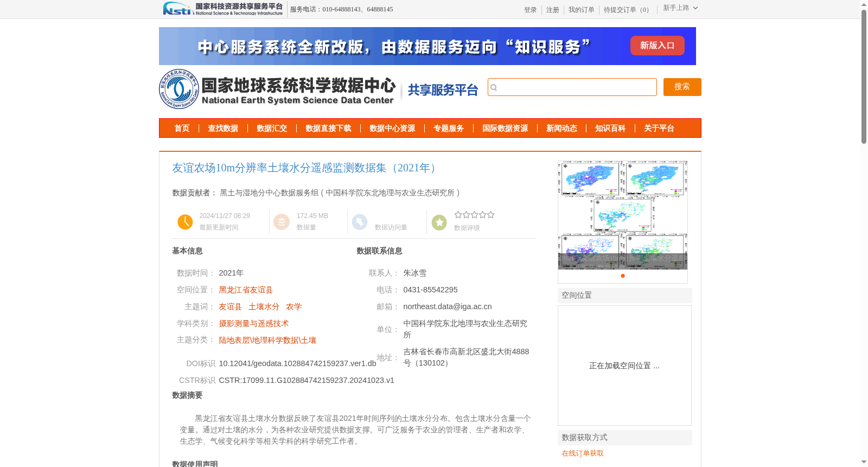Click the 2024/11/27 08:29 update time
The height and width of the screenshot is (467, 868).
click(x=225, y=216)
